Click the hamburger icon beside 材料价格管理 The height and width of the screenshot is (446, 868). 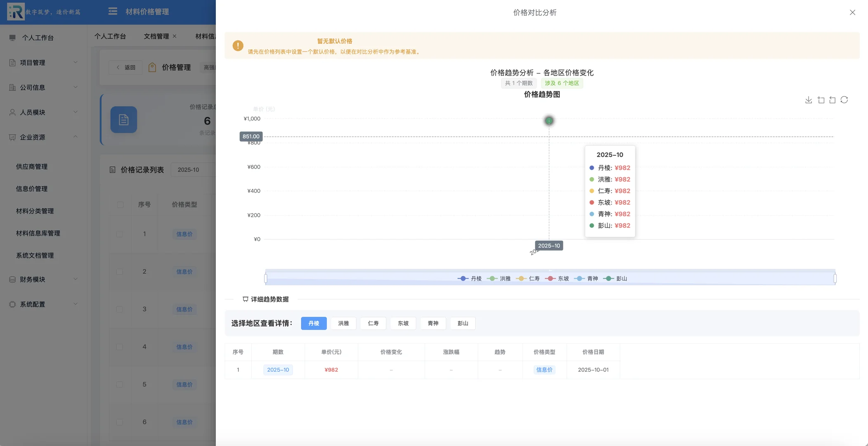[112, 11]
